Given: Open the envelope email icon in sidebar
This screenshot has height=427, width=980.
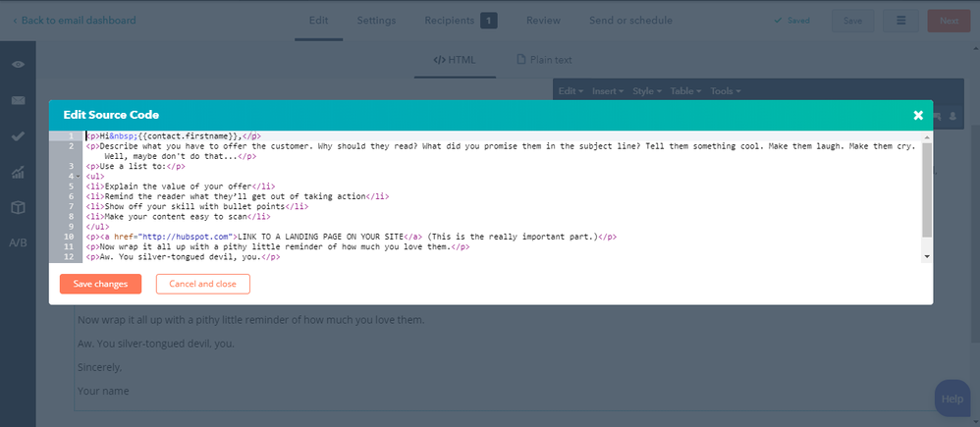Looking at the screenshot, I should coord(18,100).
